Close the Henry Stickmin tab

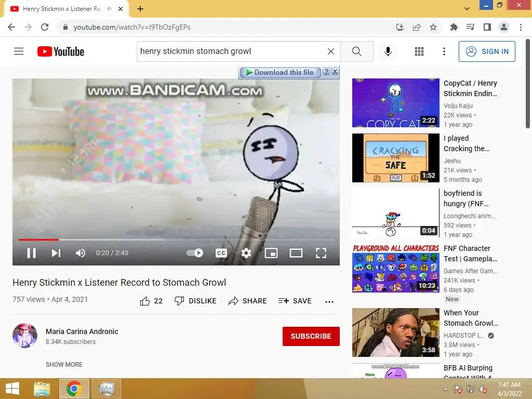[x=121, y=9]
